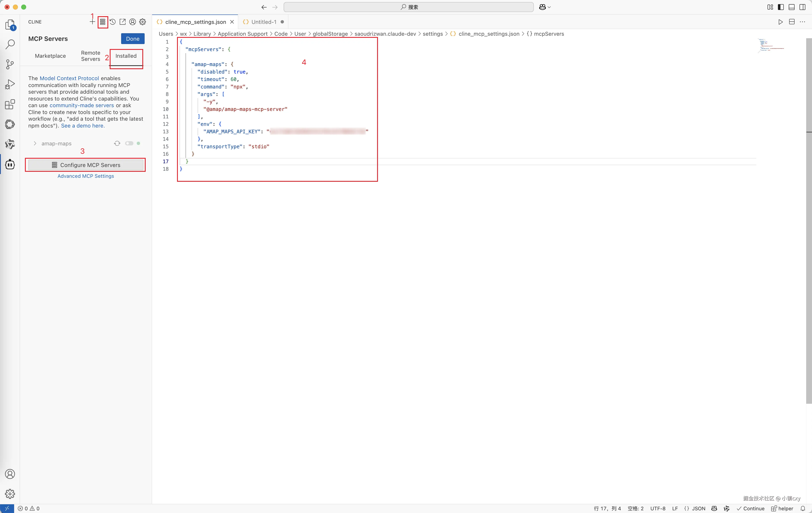Click the Done button
The width and height of the screenshot is (812, 513).
[x=133, y=39]
